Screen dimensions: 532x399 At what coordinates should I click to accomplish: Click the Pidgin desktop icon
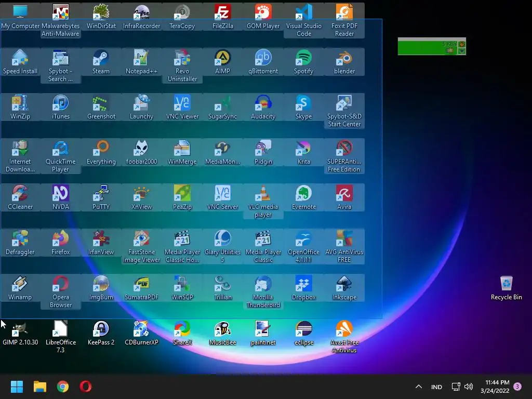tap(263, 152)
